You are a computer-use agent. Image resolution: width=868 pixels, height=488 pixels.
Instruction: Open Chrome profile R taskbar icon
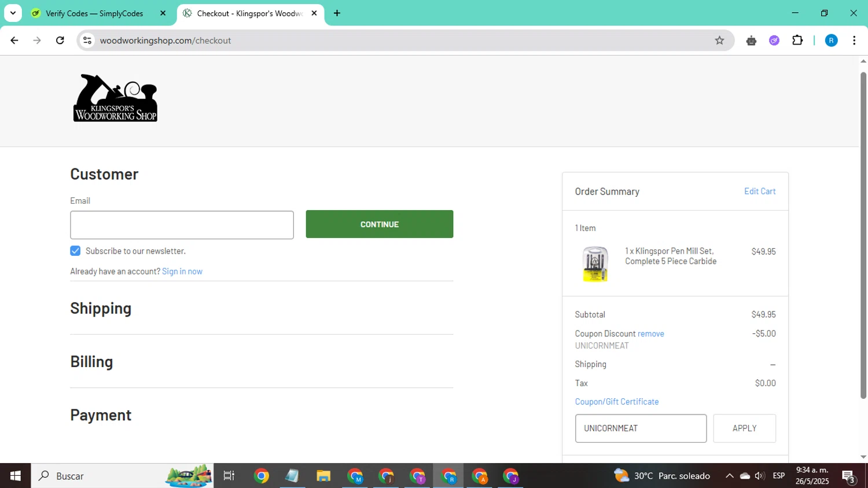(x=448, y=476)
